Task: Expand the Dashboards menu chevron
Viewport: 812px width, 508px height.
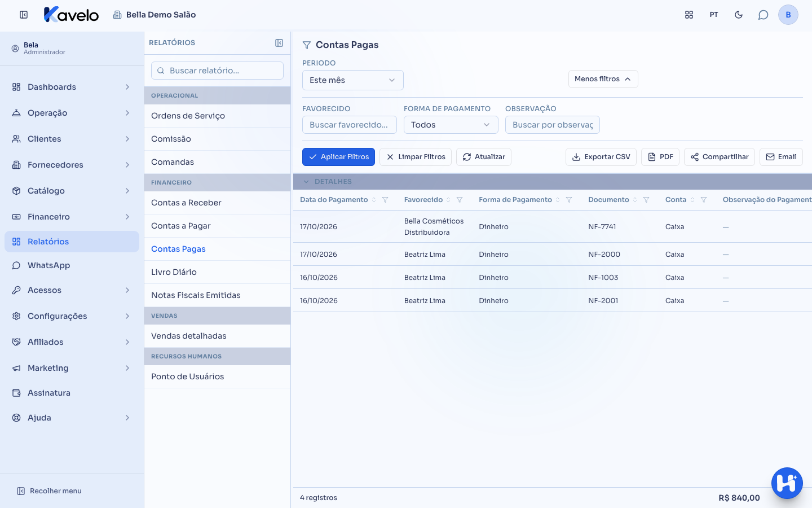Action: [x=127, y=87]
